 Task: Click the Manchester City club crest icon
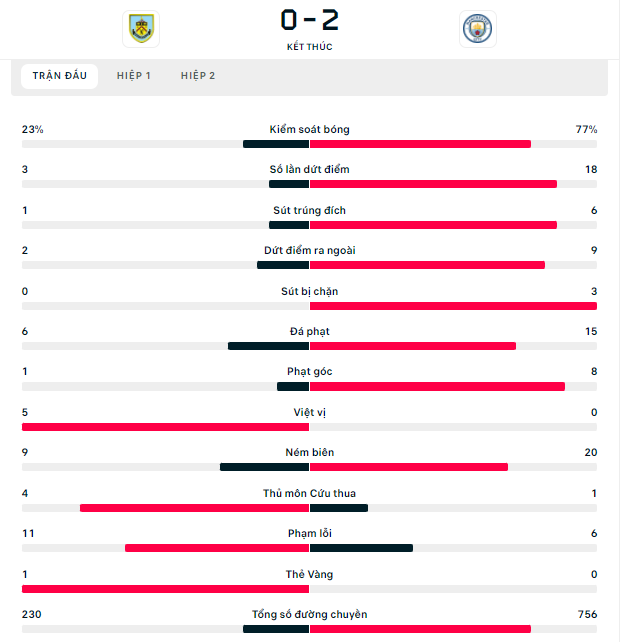477,29
